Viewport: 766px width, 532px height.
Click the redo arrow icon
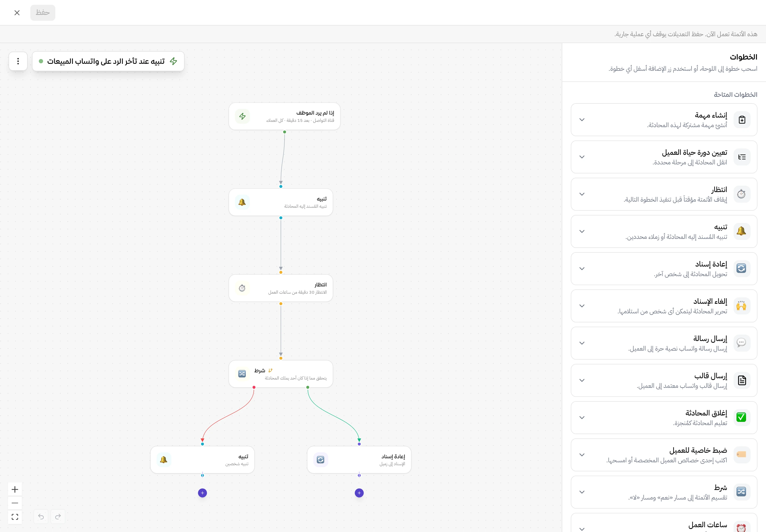coord(58,517)
